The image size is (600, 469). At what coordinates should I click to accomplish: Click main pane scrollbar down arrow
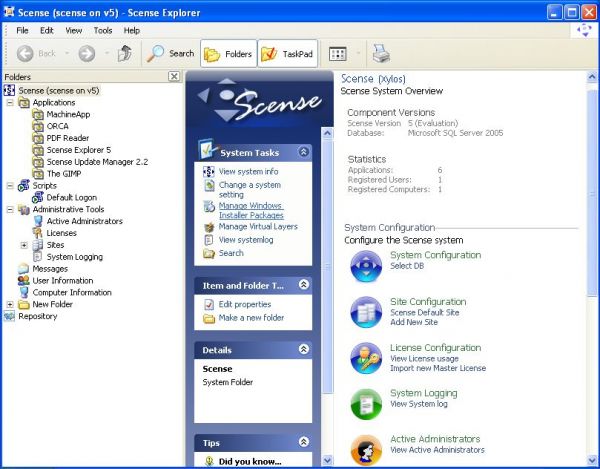coord(592,461)
